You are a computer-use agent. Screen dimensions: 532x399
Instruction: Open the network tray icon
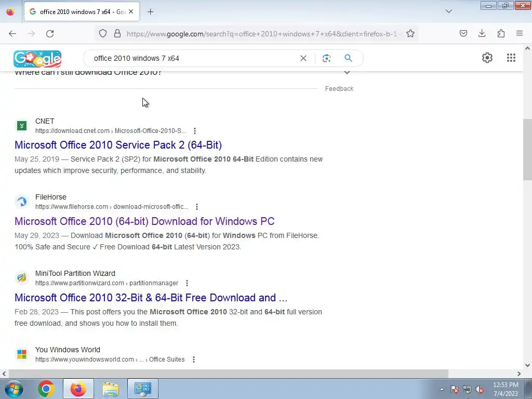coord(467,390)
